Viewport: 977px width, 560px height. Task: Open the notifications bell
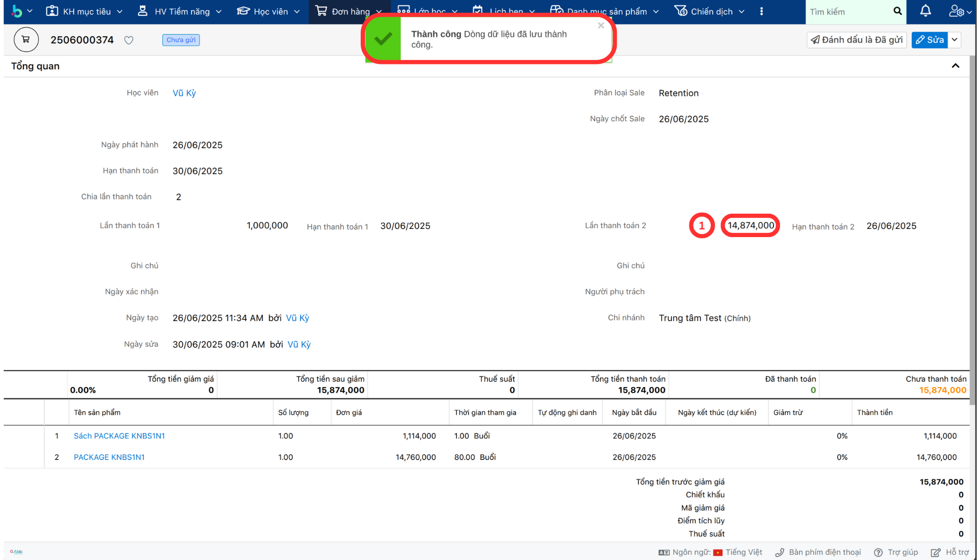point(925,11)
